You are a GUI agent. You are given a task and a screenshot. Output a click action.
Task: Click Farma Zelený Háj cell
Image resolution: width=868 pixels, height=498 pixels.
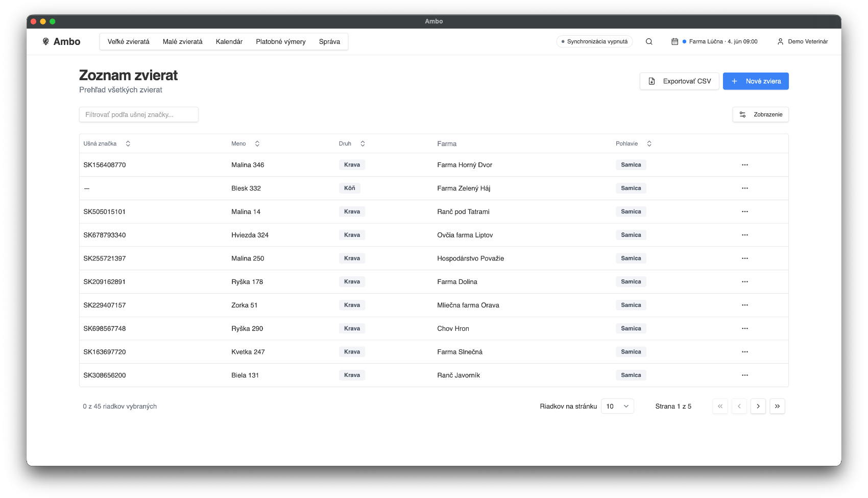(x=464, y=188)
